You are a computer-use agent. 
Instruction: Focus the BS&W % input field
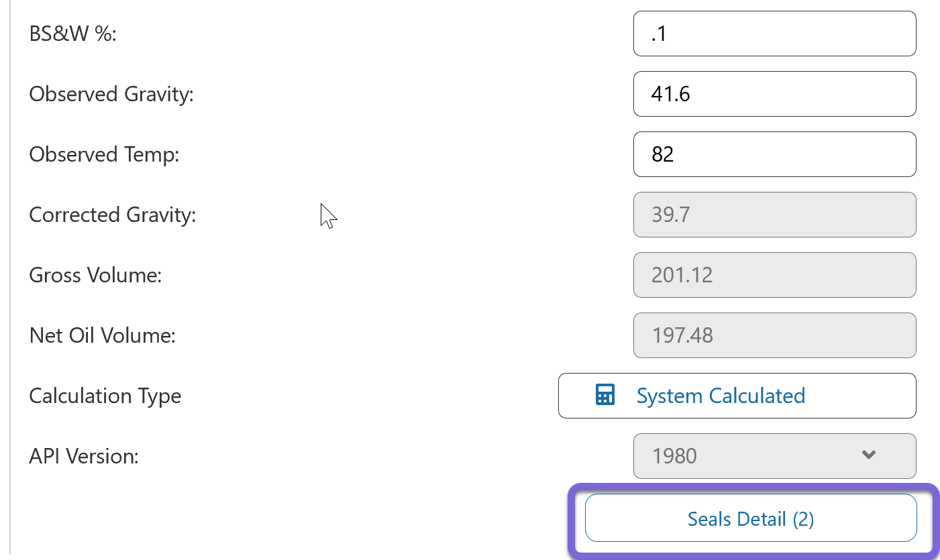(774, 34)
